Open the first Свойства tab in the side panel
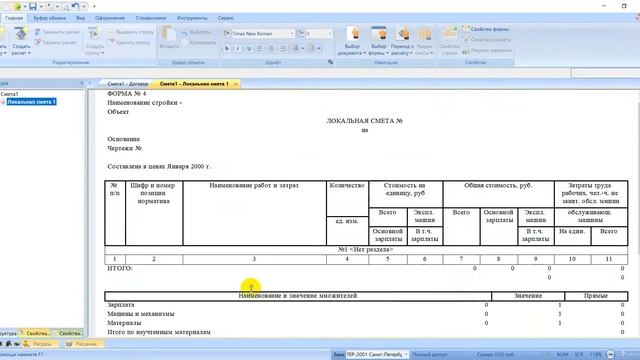 pyautogui.click(x=34, y=333)
